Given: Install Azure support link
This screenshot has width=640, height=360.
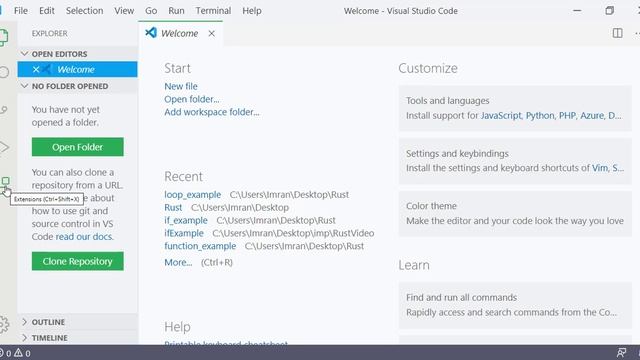Looking at the screenshot, I should 592,116.
